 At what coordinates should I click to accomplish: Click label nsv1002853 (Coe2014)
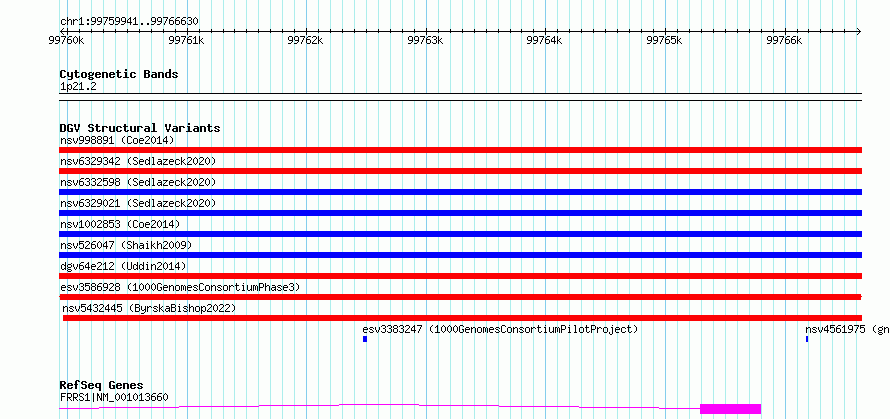pyautogui.click(x=120, y=224)
